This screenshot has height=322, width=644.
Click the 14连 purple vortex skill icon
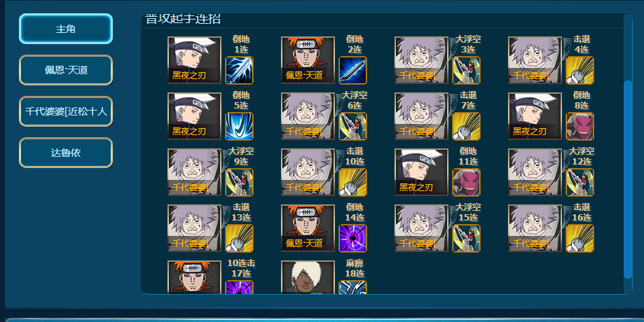352,238
